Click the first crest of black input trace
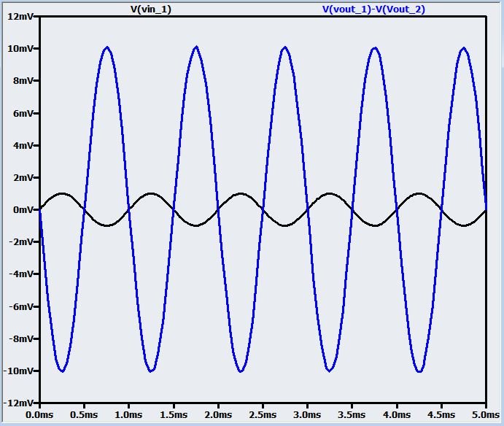The image size is (504, 426). (62, 193)
